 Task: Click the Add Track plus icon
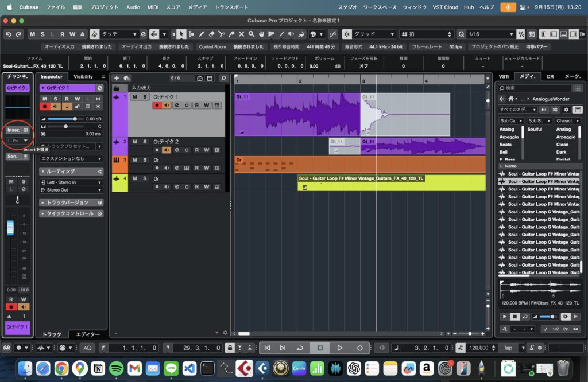[x=117, y=78]
